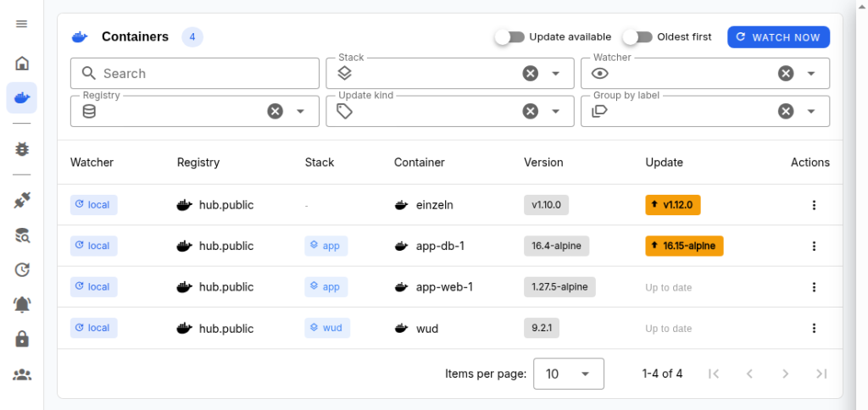The image size is (868, 410).
Task: Click the database icon in Registry filter
Action: click(89, 111)
